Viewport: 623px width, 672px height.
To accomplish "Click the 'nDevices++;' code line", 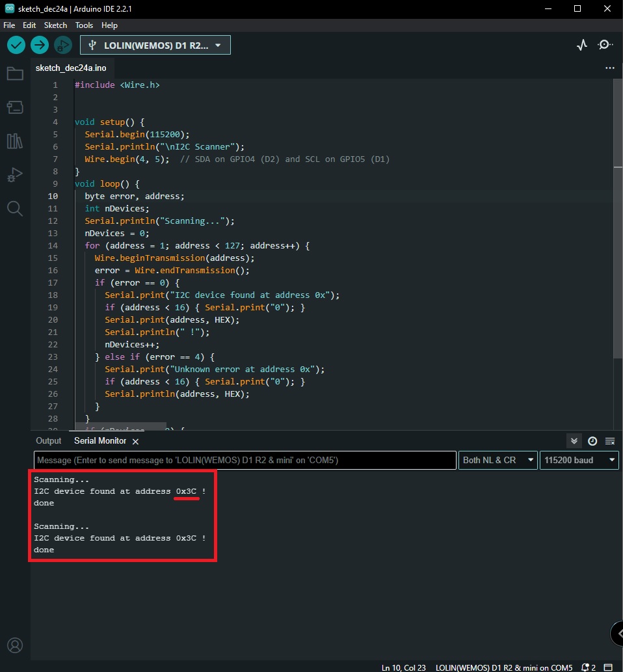I will (132, 344).
